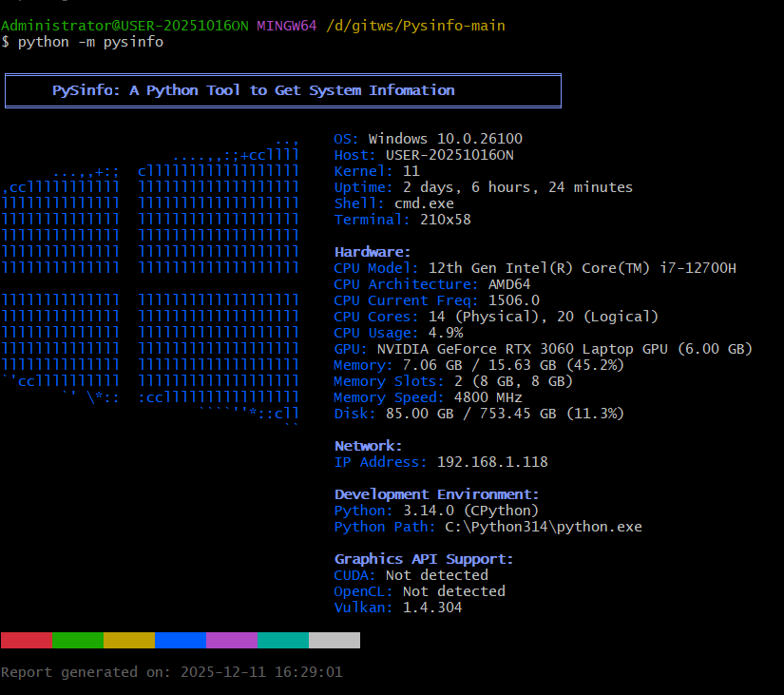Click the Network: section heading
The image size is (784, 695).
pos(368,446)
